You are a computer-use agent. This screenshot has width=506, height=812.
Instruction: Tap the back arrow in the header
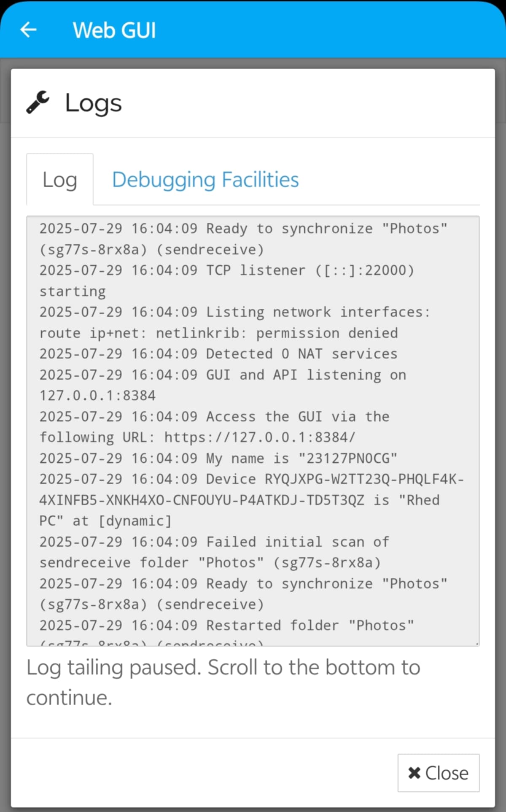tap(29, 30)
